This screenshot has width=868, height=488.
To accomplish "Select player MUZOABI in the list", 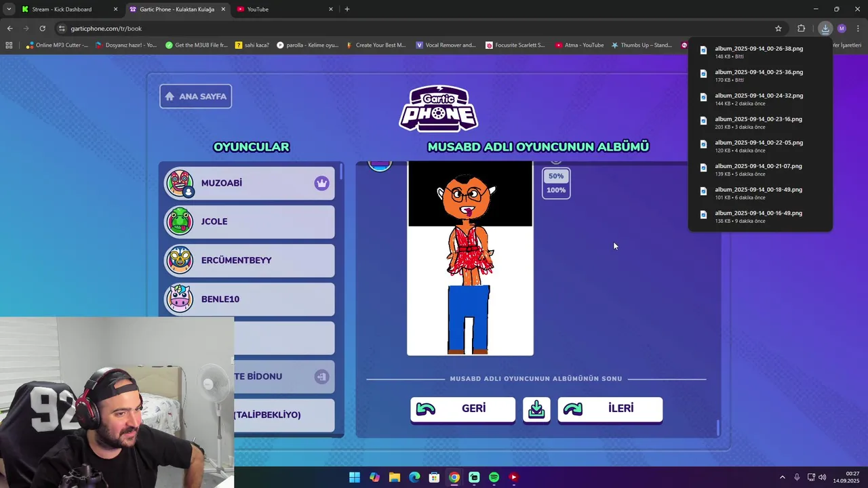I will tap(250, 183).
